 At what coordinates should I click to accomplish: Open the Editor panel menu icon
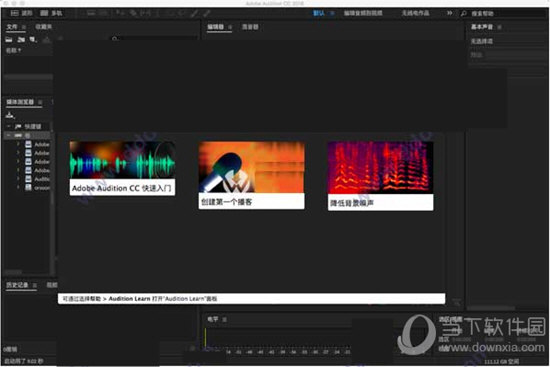click(x=230, y=27)
